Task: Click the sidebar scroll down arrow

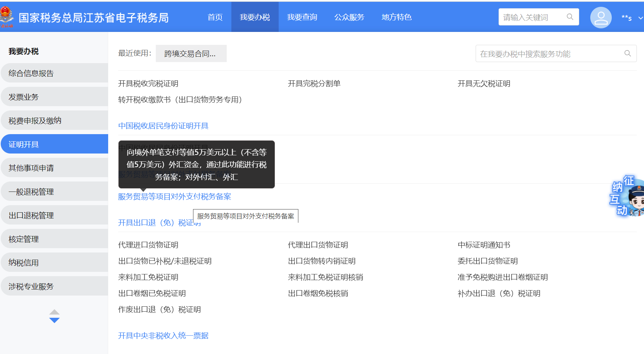Action: (x=54, y=320)
